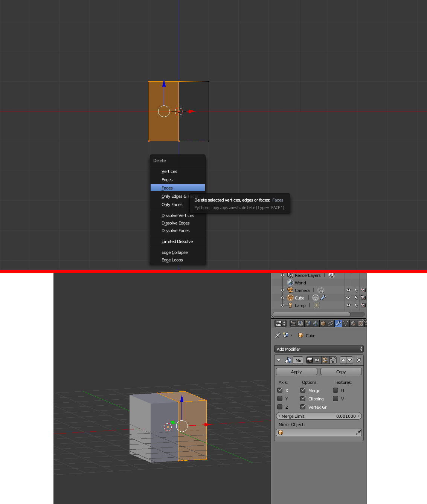The height and width of the screenshot is (504, 427).
Task: Collapse the Mirror modifier panel
Action: [279, 360]
